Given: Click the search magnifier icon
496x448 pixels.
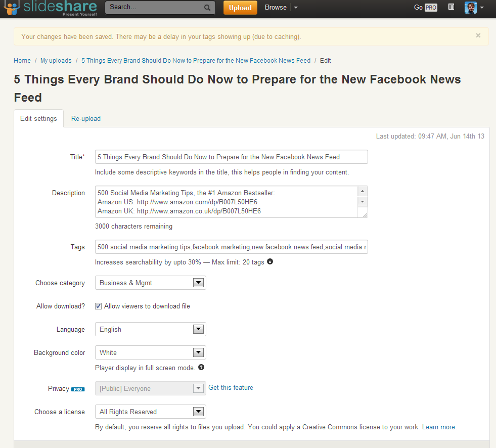Looking at the screenshot, I should point(207,8).
